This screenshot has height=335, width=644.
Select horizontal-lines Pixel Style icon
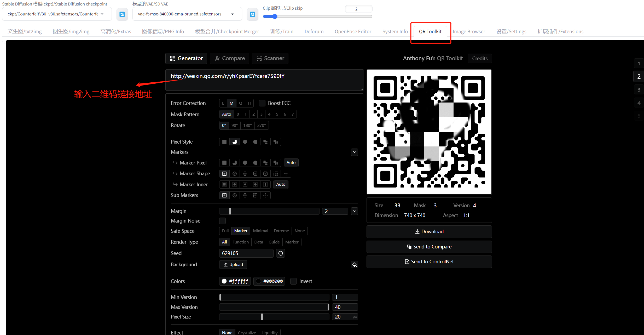tap(265, 142)
